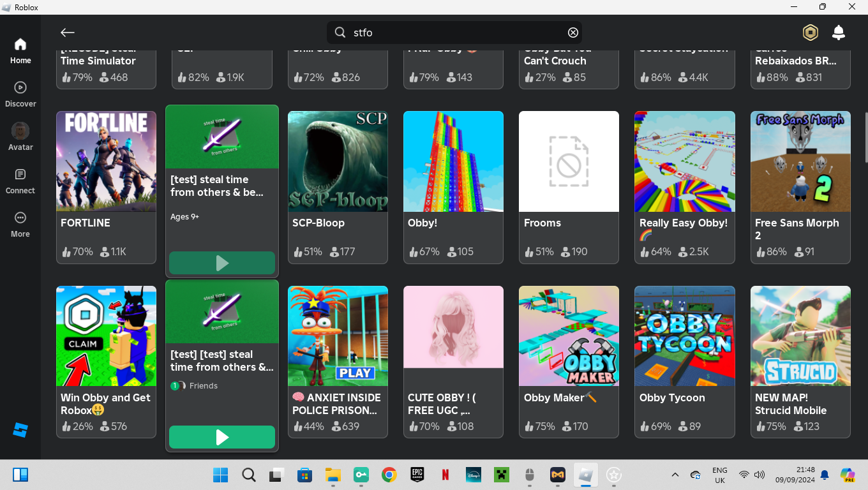Click the 70% rating under FORTLINE
The height and width of the screenshot is (490, 868).
77,251
